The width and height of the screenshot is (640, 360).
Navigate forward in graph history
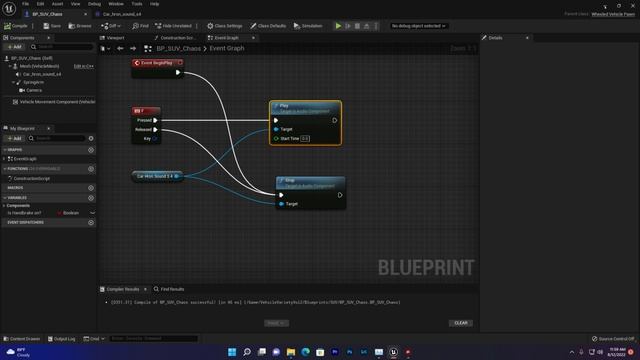pyautogui.click(x=133, y=49)
